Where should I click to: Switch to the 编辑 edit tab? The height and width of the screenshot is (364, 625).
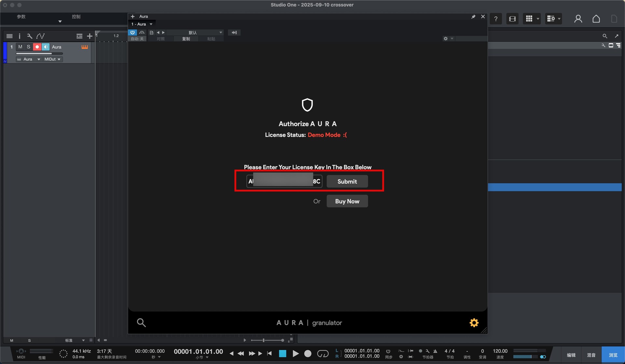[x=571, y=355]
